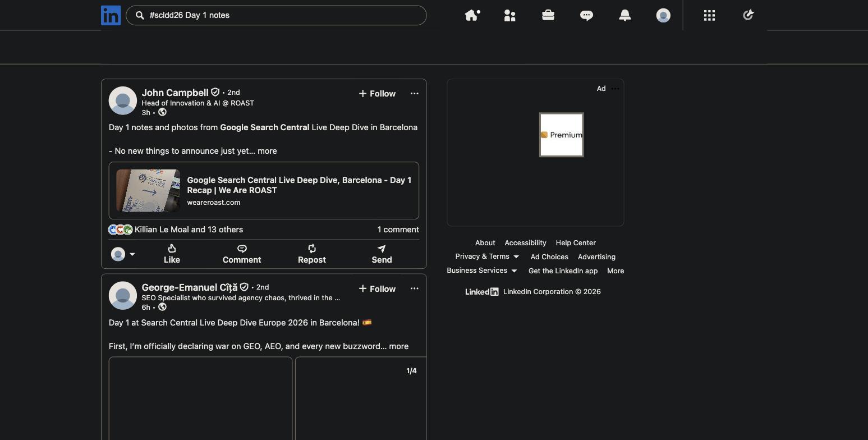The height and width of the screenshot is (440, 868).
Task: Expand John Campbell's post with "more"
Action: coord(267,151)
